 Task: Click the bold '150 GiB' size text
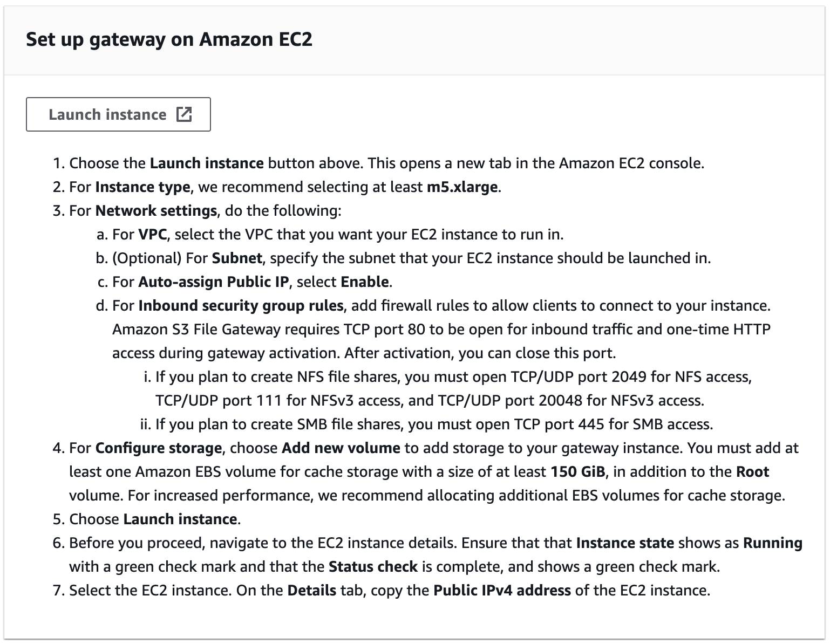click(577, 472)
